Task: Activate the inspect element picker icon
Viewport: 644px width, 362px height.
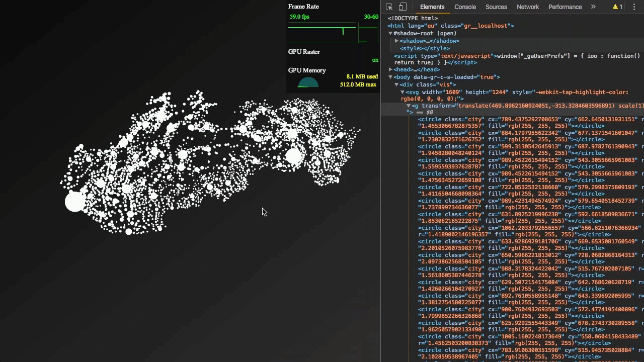Action: (389, 7)
